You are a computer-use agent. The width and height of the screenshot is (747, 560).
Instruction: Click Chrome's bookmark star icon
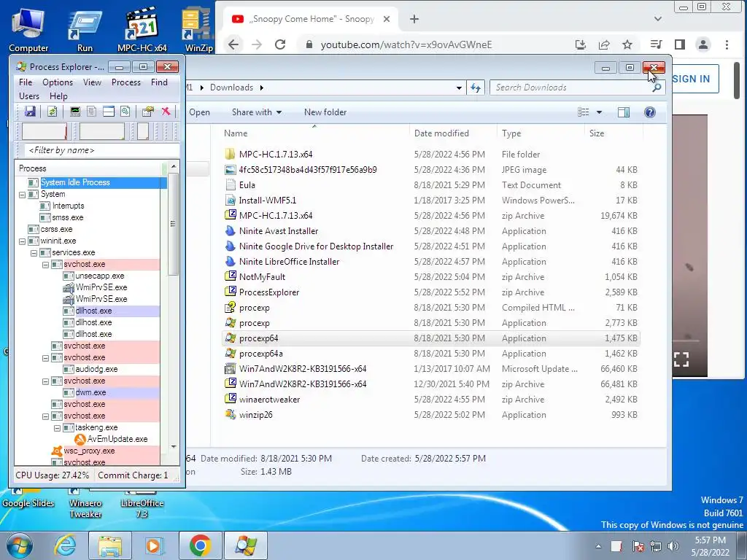coord(627,44)
